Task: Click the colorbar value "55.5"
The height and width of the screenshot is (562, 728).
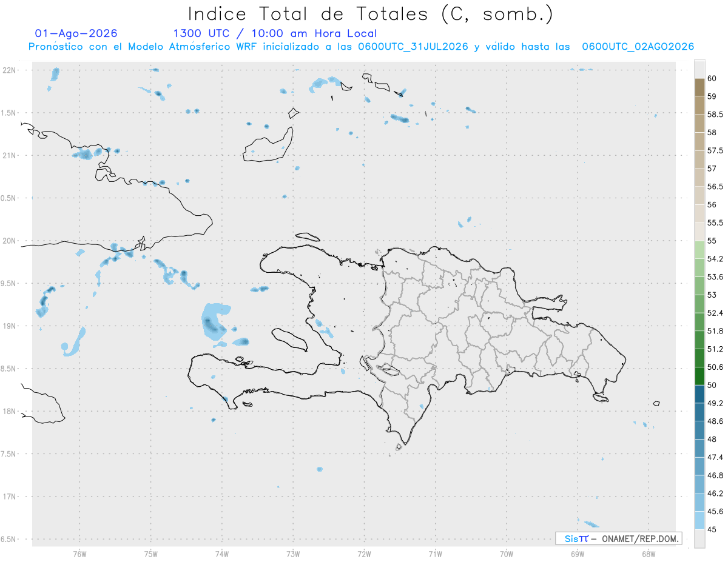Action: pyautogui.click(x=715, y=222)
